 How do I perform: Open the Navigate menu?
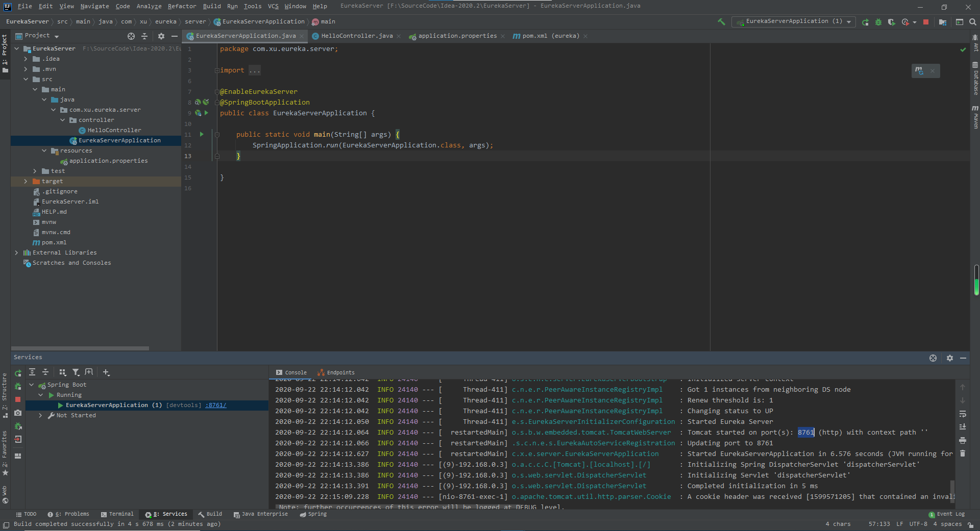[94, 7]
